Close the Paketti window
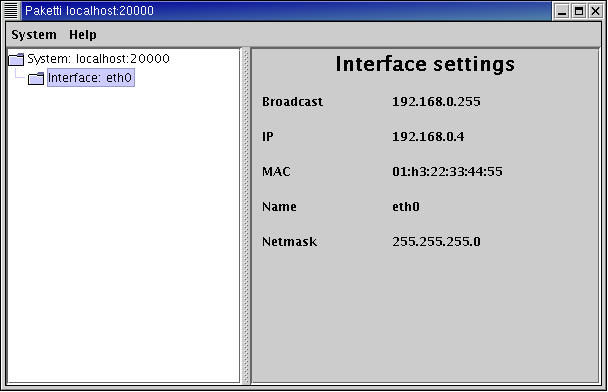The width and height of the screenshot is (608, 392). point(595,11)
